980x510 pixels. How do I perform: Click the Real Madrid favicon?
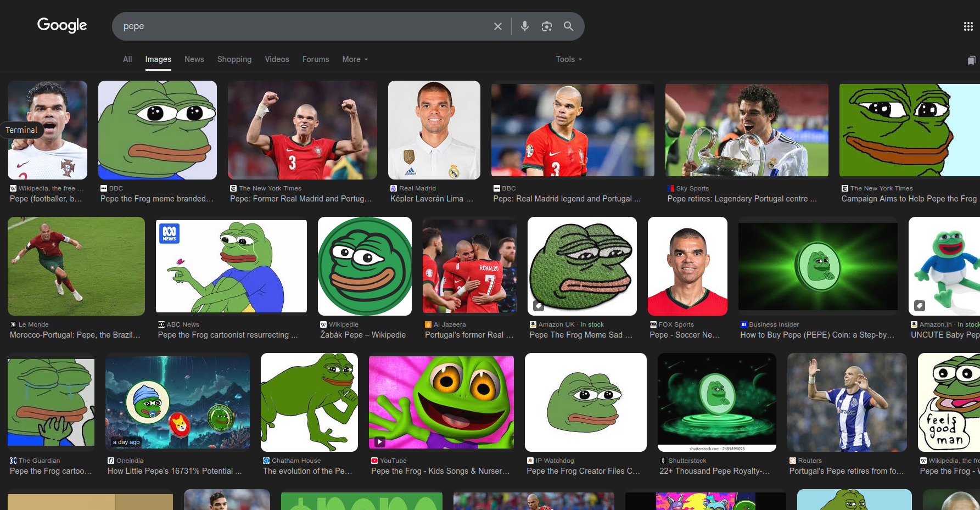tap(394, 188)
